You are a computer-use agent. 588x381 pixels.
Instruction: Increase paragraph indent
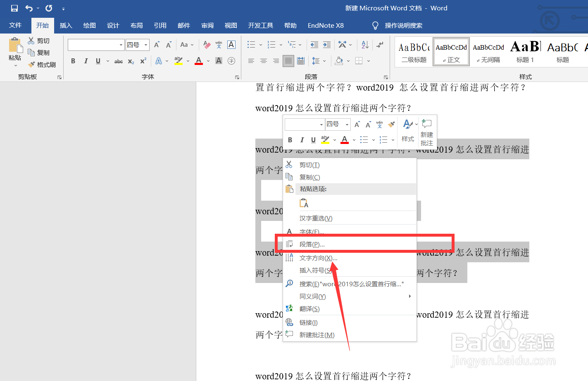327,45
